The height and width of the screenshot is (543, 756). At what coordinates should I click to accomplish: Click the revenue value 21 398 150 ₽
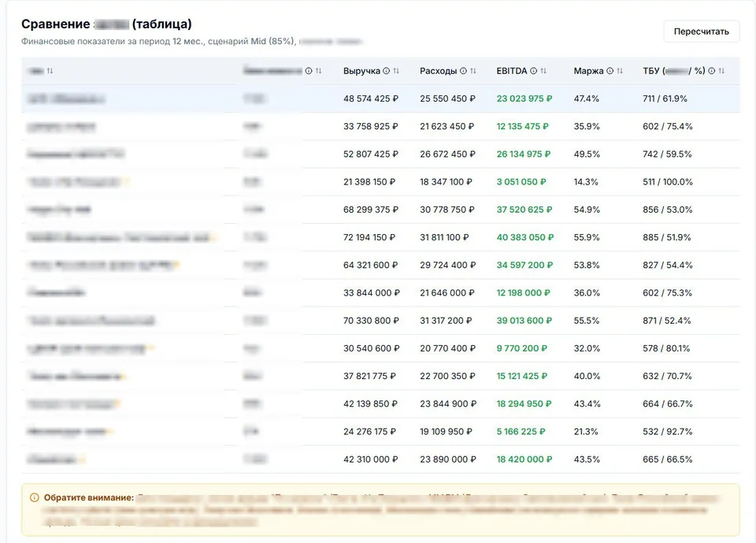[369, 182]
